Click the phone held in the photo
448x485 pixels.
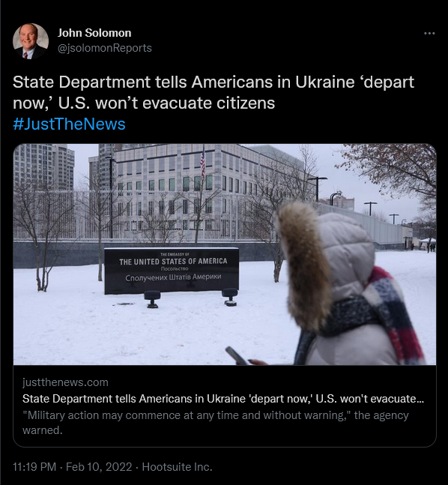click(236, 356)
